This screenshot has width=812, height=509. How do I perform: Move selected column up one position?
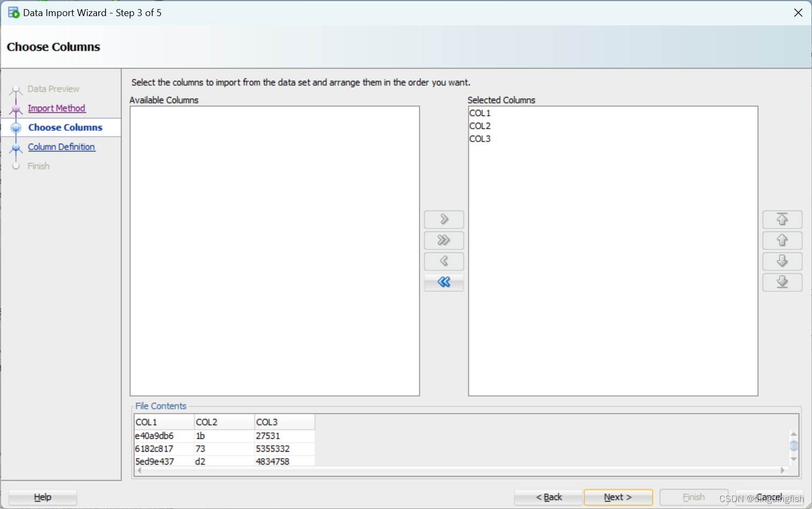tap(782, 240)
